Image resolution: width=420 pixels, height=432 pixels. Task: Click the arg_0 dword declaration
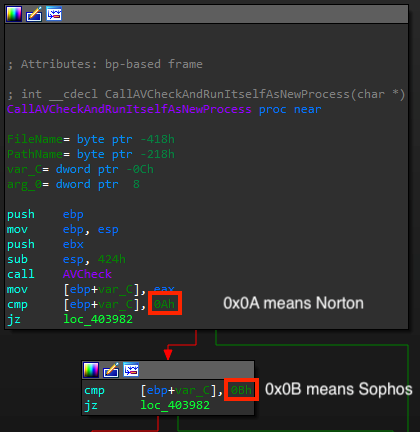[x=73, y=184]
